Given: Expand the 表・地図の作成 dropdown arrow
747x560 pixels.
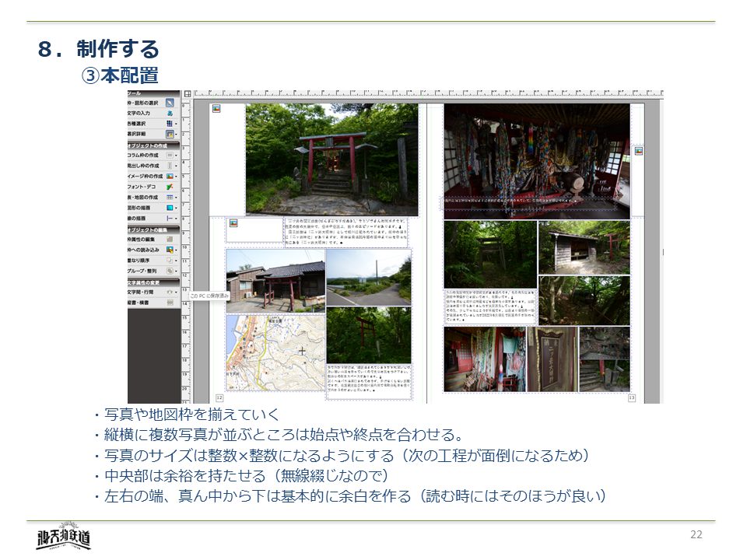Looking at the screenshot, I should coord(177,198).
